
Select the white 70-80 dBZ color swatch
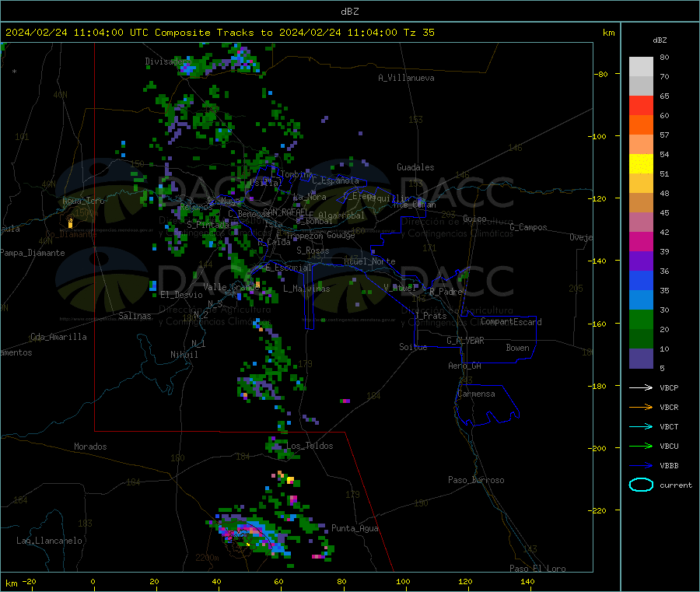click(x=641, y=67)
